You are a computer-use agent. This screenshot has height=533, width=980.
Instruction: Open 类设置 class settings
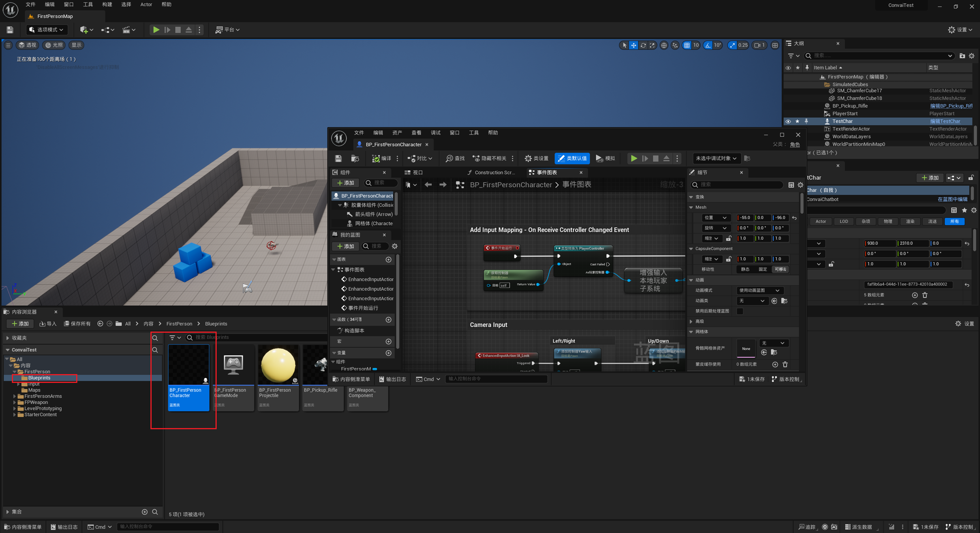pyautogui.click(x=536, y=158)
